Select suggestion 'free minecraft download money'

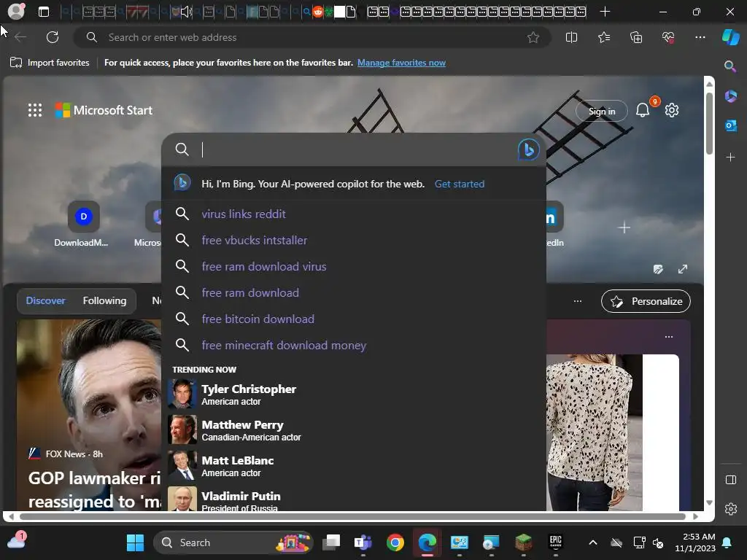pos(354,345)
